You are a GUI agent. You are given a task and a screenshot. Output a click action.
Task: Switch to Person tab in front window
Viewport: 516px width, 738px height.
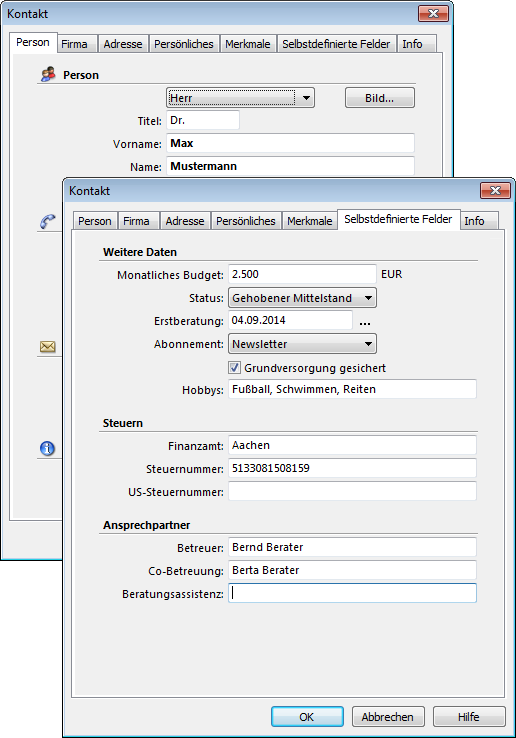95,221
